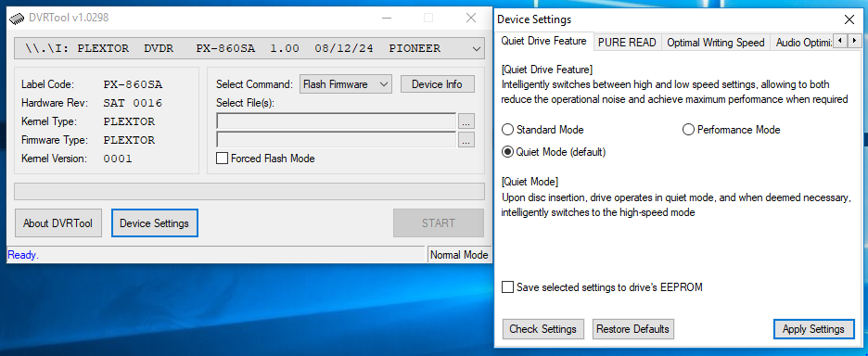Click the flash progress bar
868x356 pixels.
pyautogui.click(x=249, y=192)
